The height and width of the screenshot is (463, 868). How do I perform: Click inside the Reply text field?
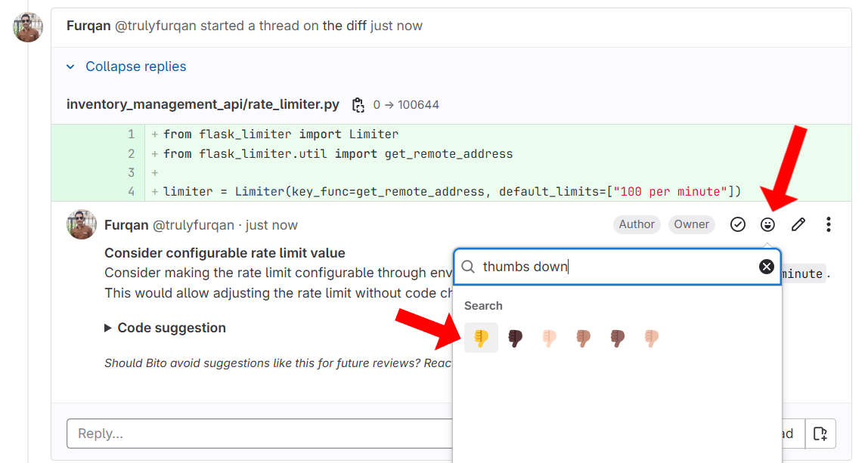click(x=257, y=434)
